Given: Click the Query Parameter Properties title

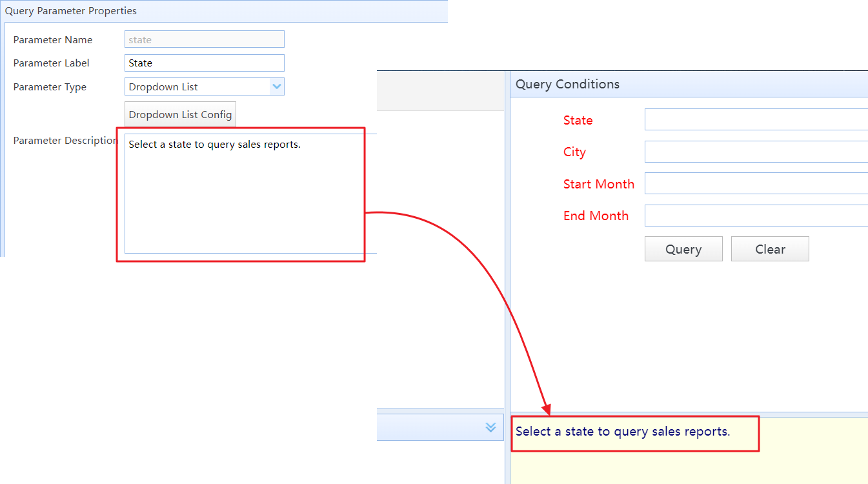Looking at the screenshot, I should tap(71, 11).
